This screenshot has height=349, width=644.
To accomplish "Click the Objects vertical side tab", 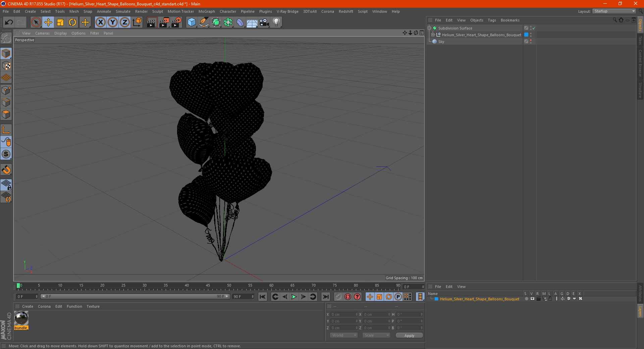I will [640, 25].
